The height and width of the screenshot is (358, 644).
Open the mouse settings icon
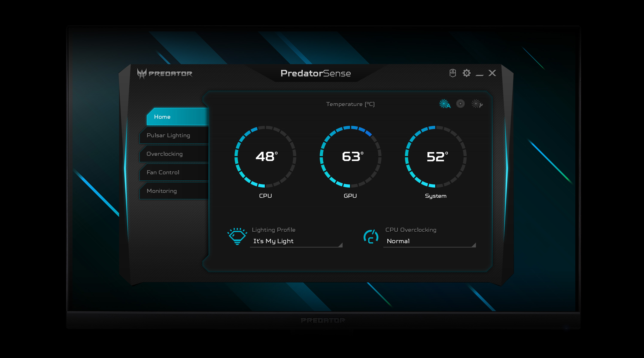tap(453, 73)
